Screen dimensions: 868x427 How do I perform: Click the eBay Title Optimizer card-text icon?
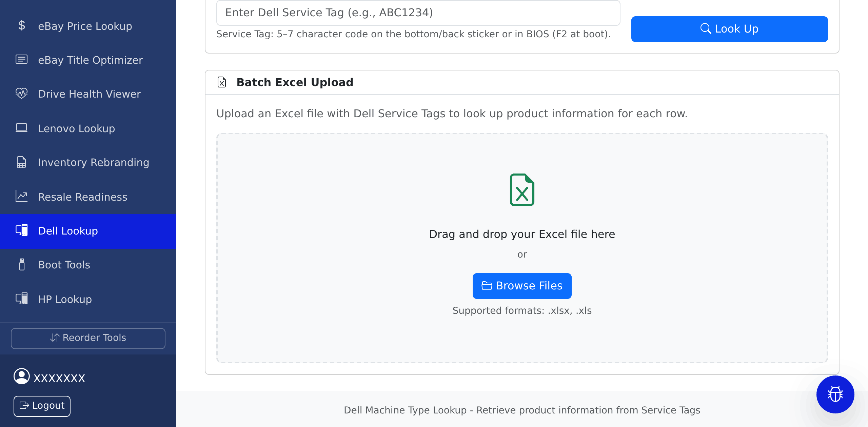tap(22, 59)
